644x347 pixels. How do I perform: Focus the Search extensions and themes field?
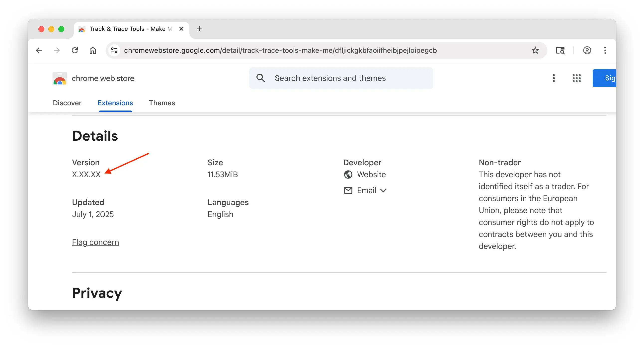coord(341,78)
